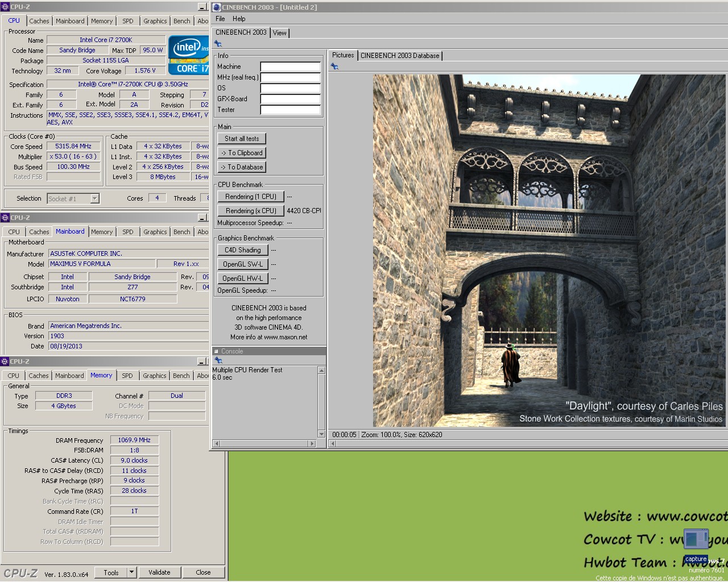Click CPU-Z icon in Memory window title
728x582 pixels.
[5, 361]
